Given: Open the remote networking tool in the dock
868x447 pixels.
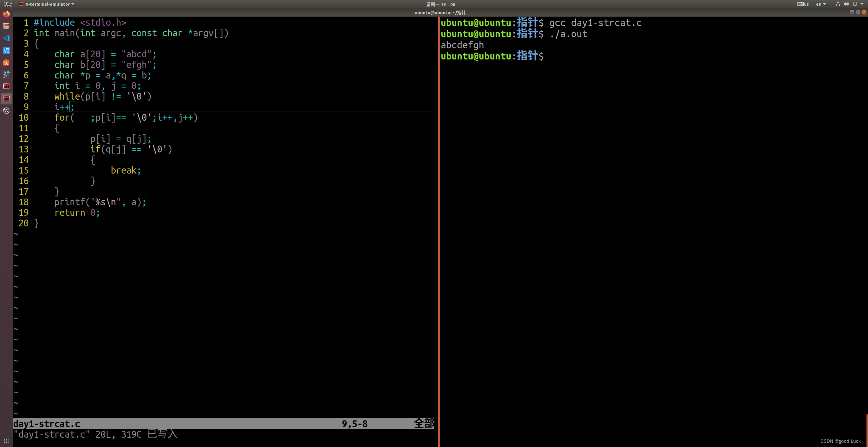Looking at the screenshot, I should coord(6,75).
